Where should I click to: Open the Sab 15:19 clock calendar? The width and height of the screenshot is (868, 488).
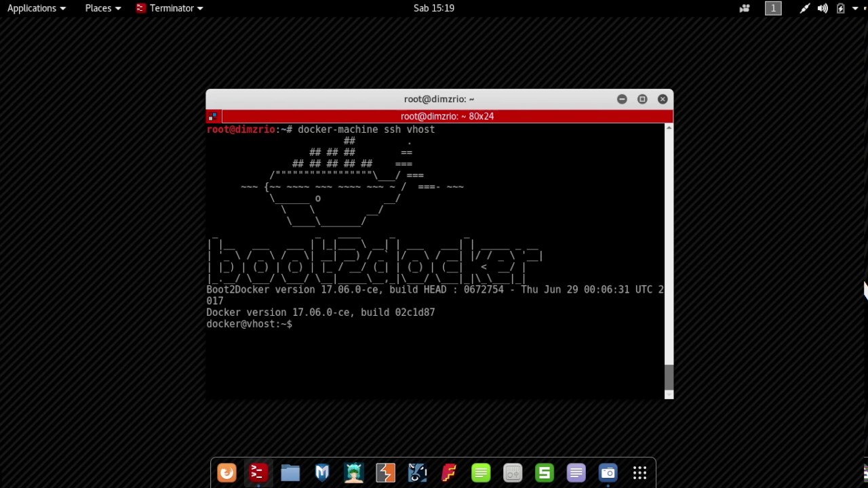pos(434,8)
